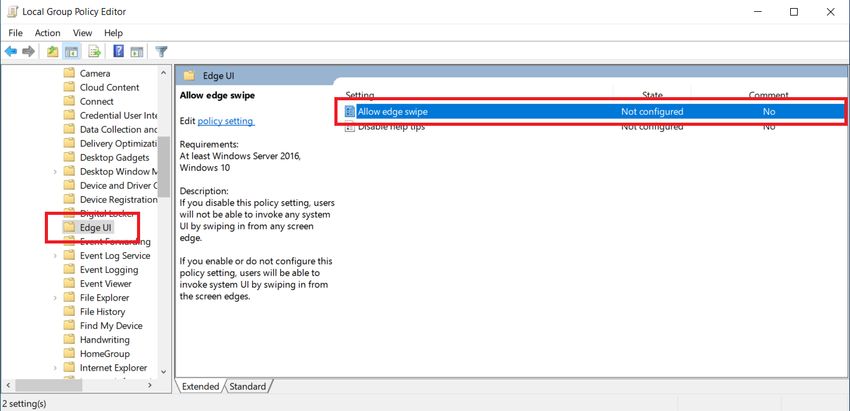
Task: Click the Disable help tips policy icon
Action: click(350, 126)
